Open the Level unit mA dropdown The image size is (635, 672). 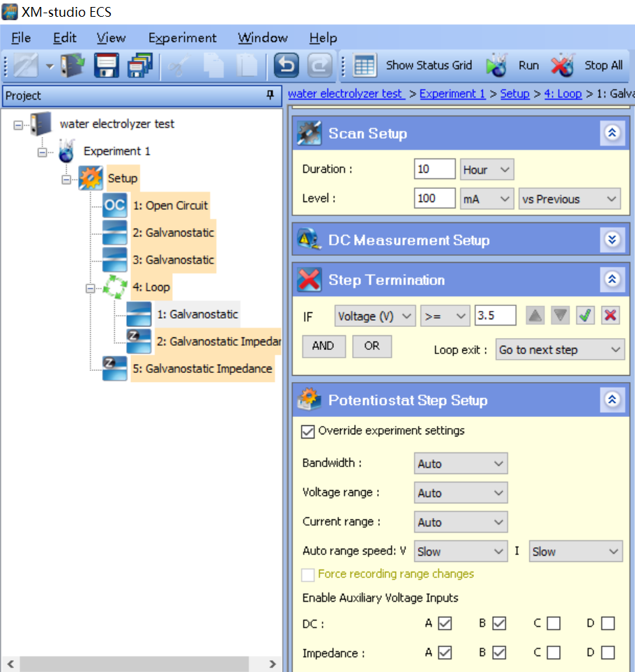click(x=487, y=199)
